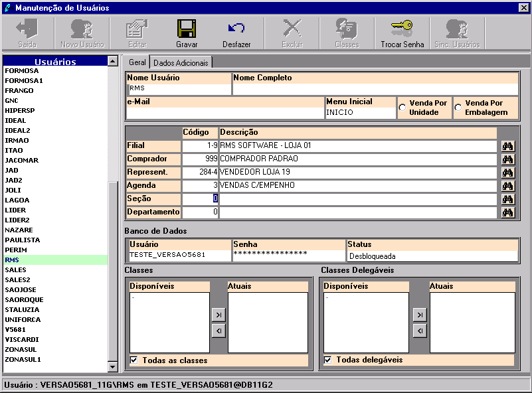Click binoculars lookup icon for Comprador row
The image size is (532, 393).
[508, 159]
